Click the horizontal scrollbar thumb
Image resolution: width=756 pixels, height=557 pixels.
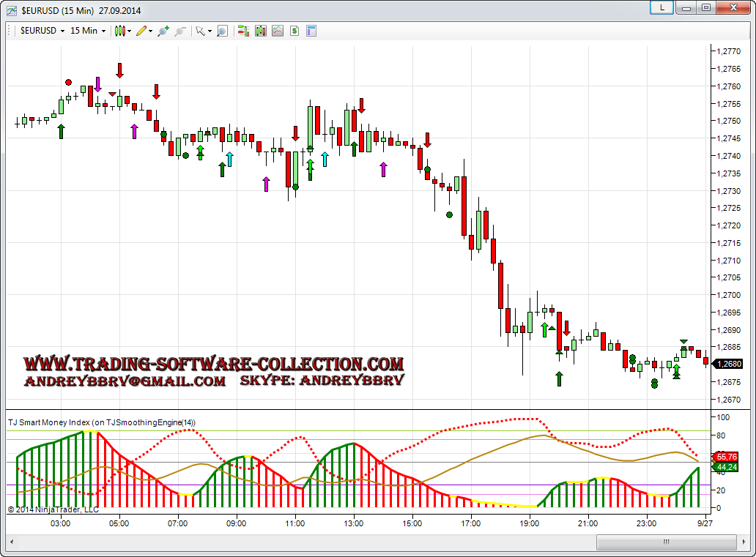click(665, 542)
